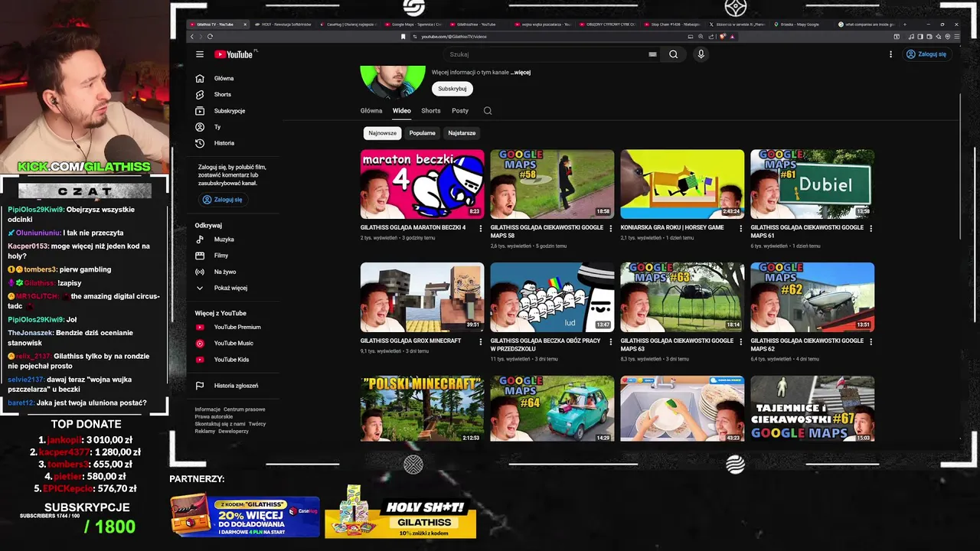Open a new browser tab with plus

point(905,24)
